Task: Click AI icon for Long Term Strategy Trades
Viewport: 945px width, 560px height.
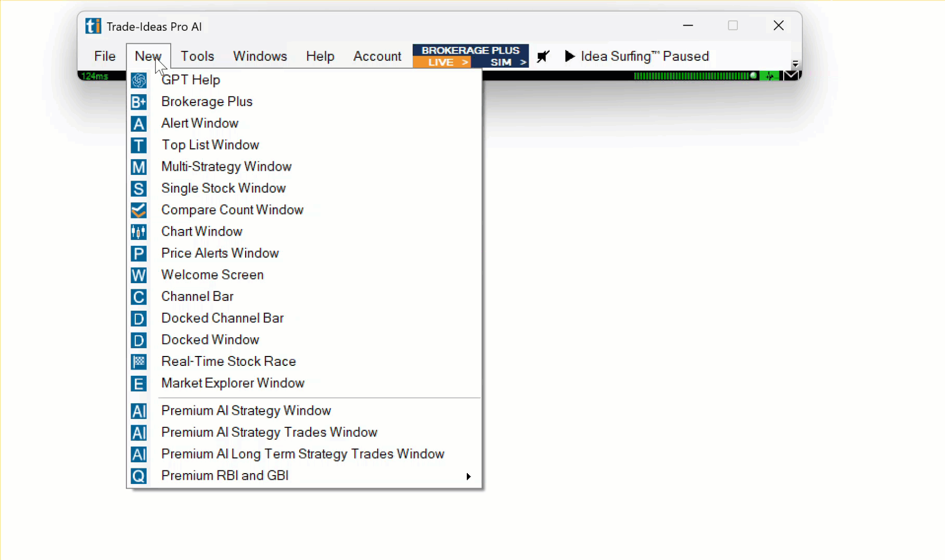Action: [138, 454]
